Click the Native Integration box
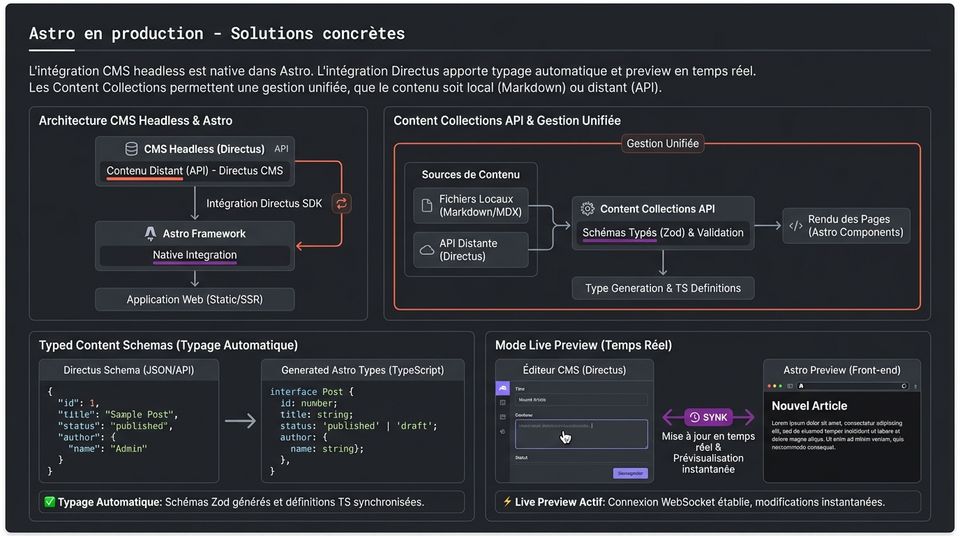960x536 pixels. click(x=195, y=255)
